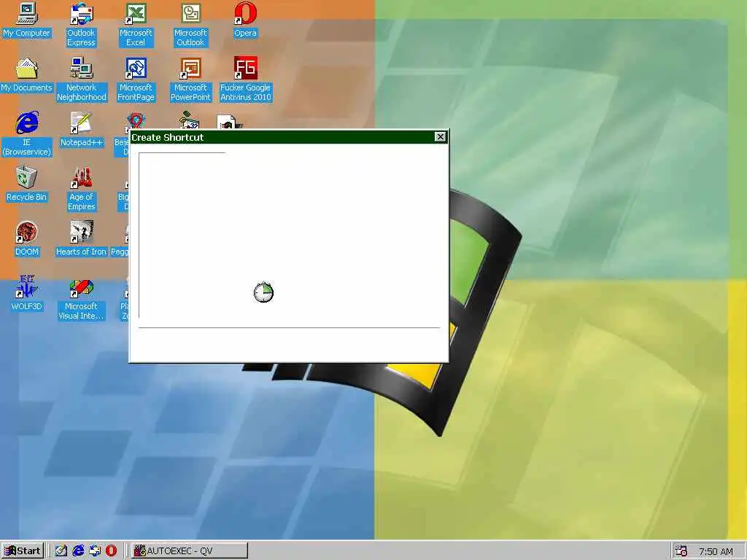Select the Microsoft PowerPoint shortcut
Viewport: 747px width, 560px height.
pos(190,79)
